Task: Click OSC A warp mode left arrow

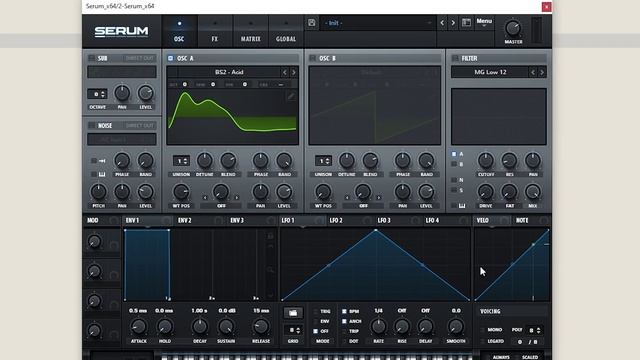Action: (205, 198)
